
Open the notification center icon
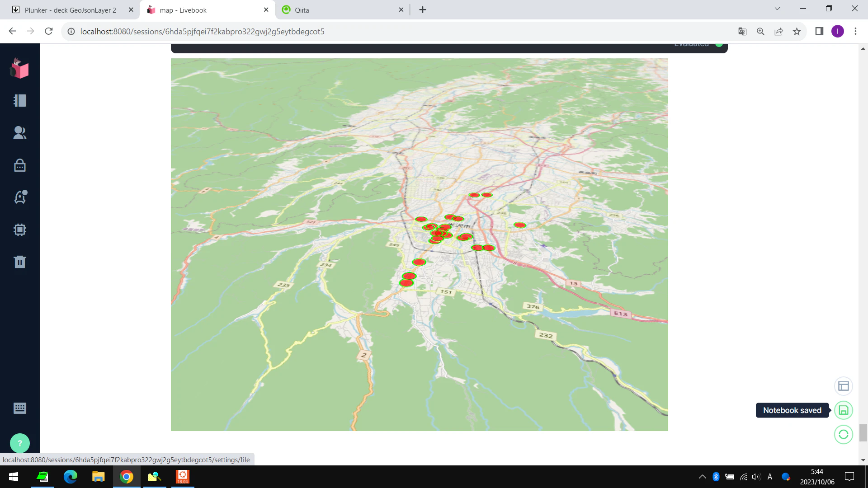[849, 477]
